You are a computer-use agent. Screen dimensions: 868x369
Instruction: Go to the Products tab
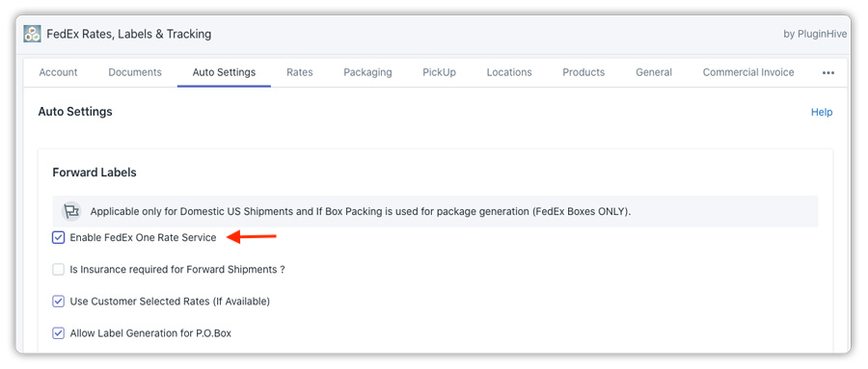pyautogui.click(x=583, y=72)
